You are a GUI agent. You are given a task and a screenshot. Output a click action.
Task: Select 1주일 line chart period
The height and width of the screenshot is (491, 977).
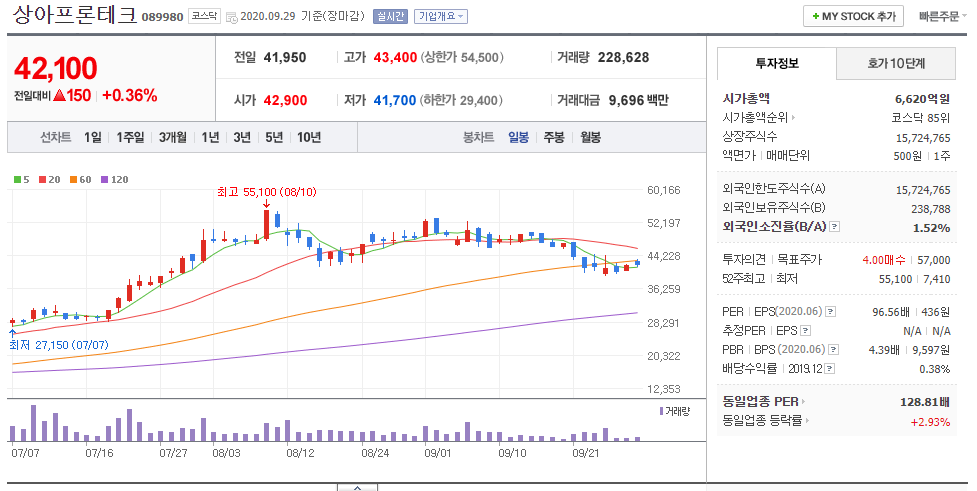coord(130,137)
